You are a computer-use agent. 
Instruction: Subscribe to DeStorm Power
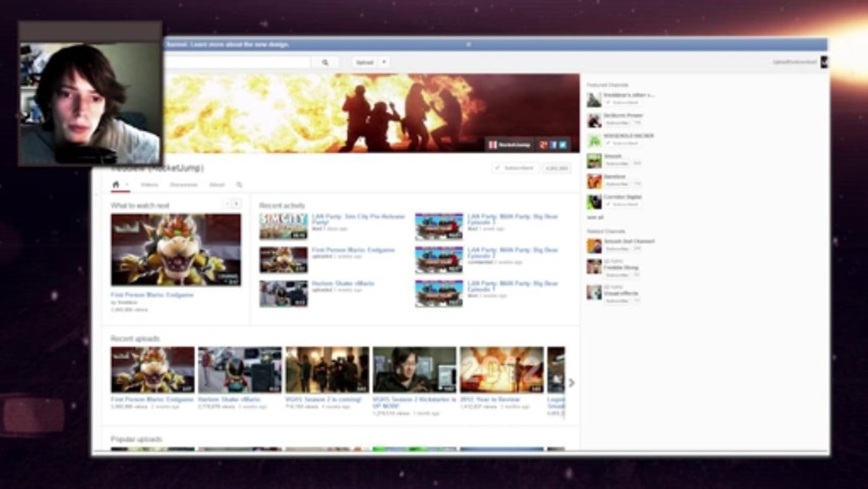point(618,123)
